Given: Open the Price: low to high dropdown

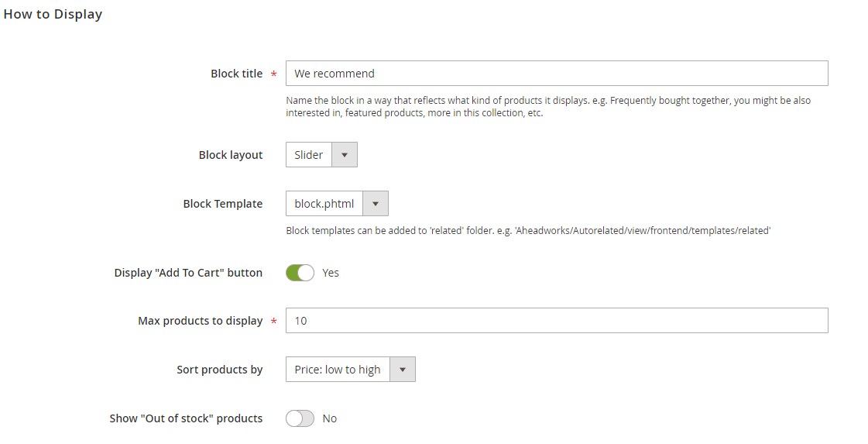Looking at the screenshot, I should (338, 370).
